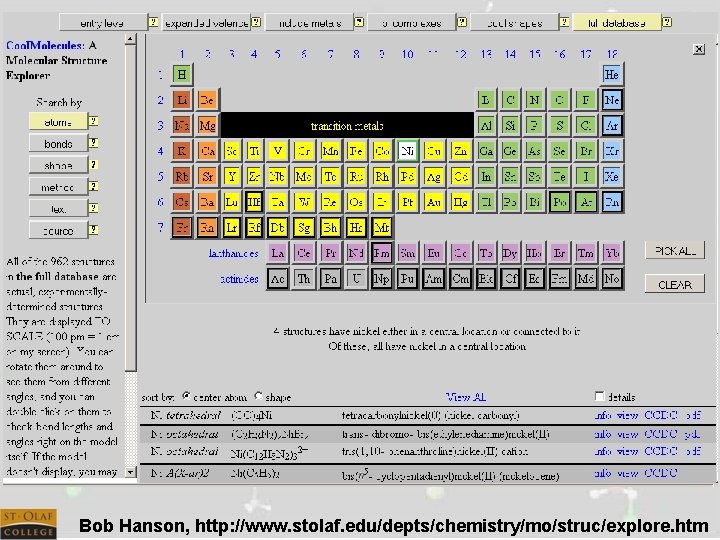This screenshot has width=720, height=540.
Task: Open the View All link
Action: tap(466, 397)
